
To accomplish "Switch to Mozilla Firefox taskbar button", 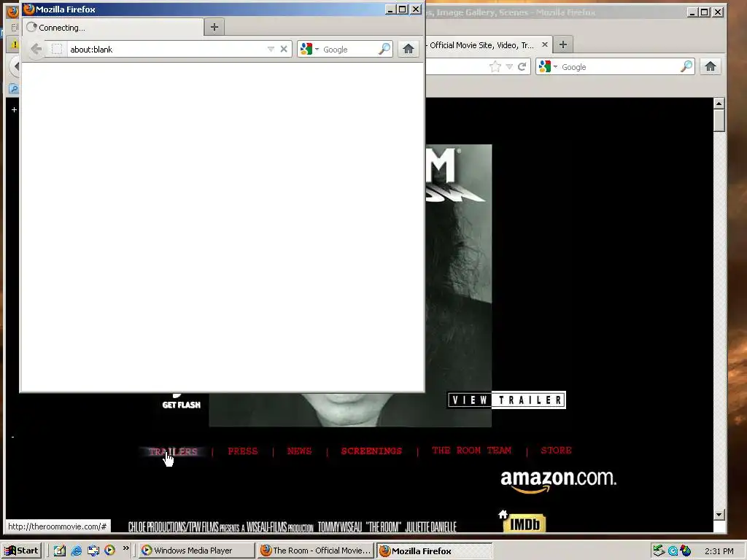I will (x=434, y=551).
